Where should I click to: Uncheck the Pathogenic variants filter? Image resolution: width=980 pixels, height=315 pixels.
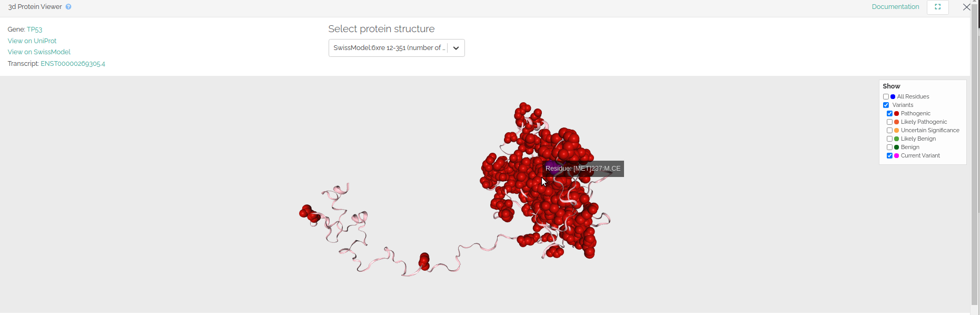click(890, 113)
